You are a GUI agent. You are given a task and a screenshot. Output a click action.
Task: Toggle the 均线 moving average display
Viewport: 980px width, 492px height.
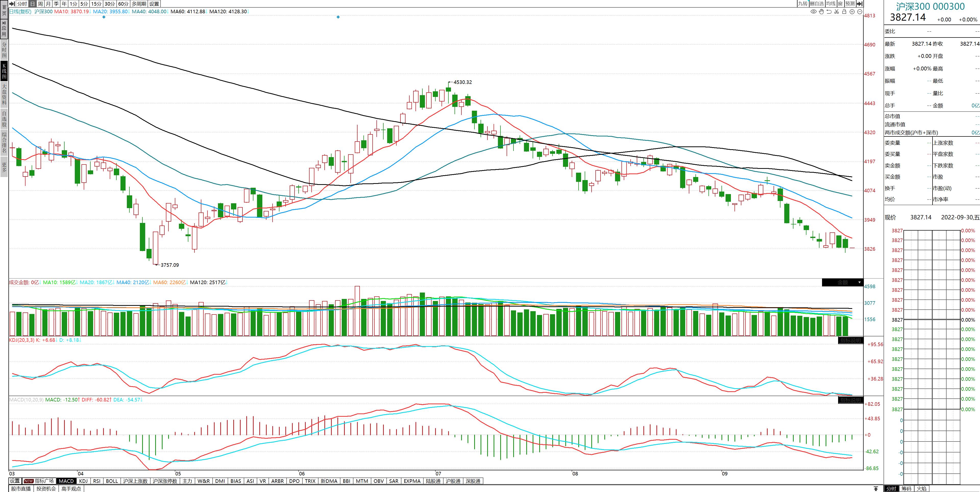click(831, 4)
